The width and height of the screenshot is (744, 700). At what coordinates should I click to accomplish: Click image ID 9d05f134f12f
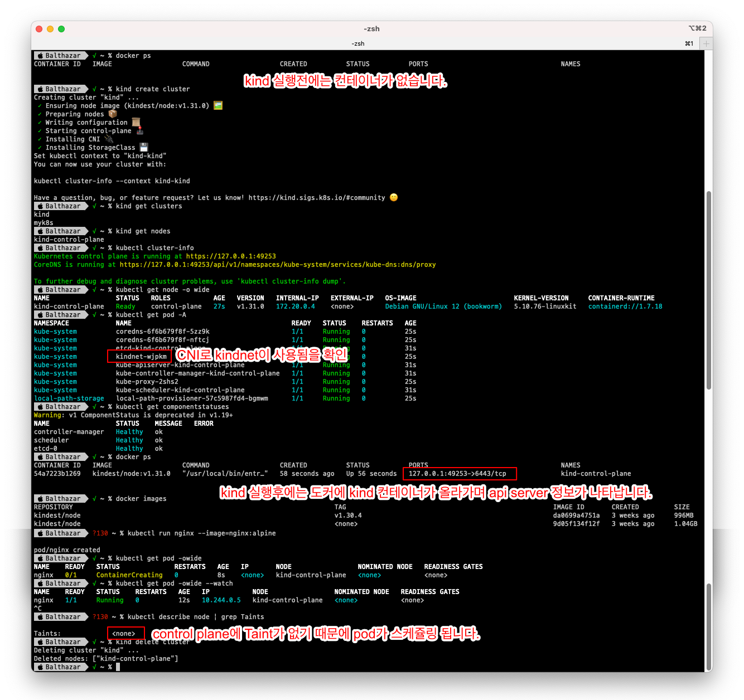(577, 524)
